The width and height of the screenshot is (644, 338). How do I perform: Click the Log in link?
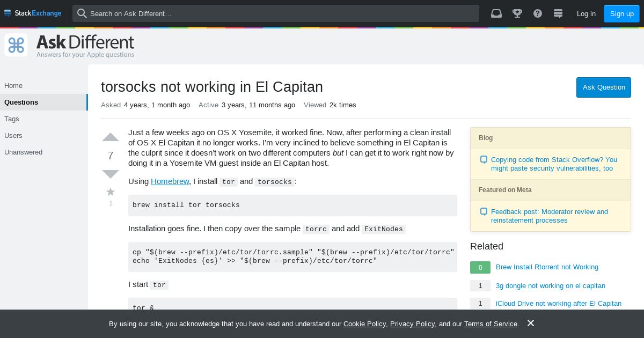click(586, 13)
